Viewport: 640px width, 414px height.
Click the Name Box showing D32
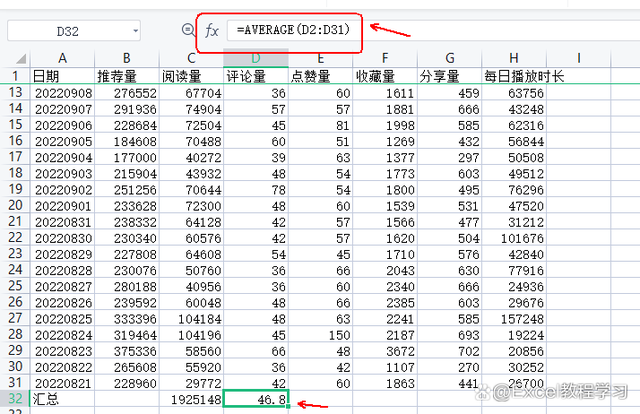click(74, 31)
